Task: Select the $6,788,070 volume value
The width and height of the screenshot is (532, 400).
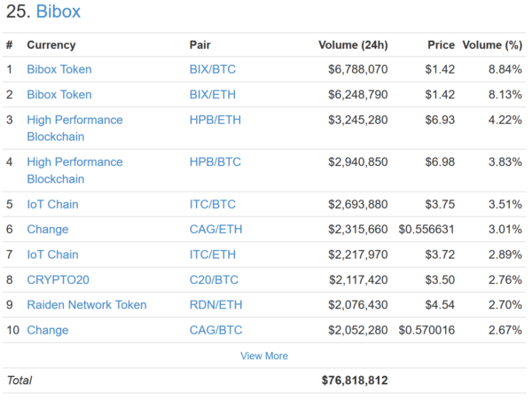Action: [357, 69]
